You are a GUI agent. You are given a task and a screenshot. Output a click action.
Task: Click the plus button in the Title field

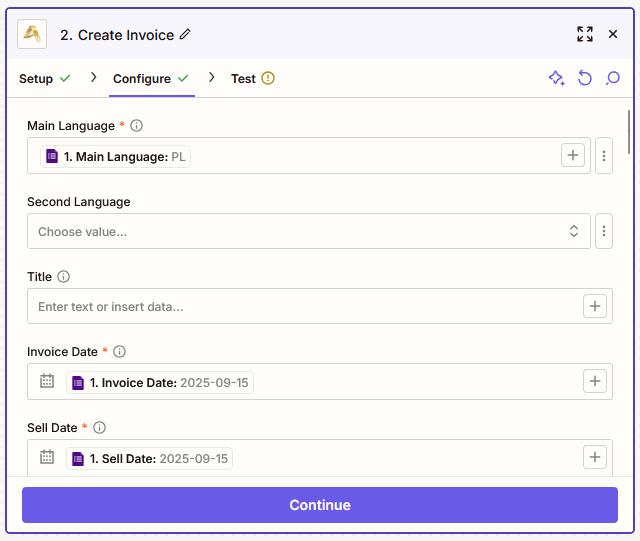point(594,306)
